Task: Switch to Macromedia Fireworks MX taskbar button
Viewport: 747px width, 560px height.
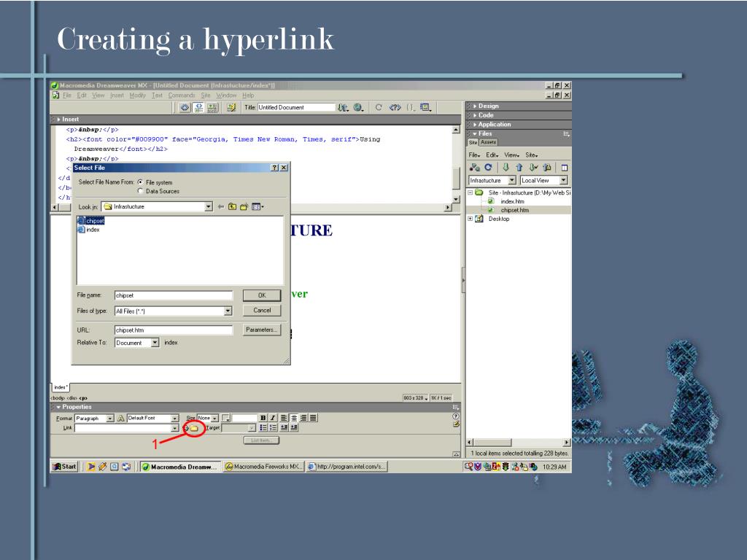Action: pos(263,467)
